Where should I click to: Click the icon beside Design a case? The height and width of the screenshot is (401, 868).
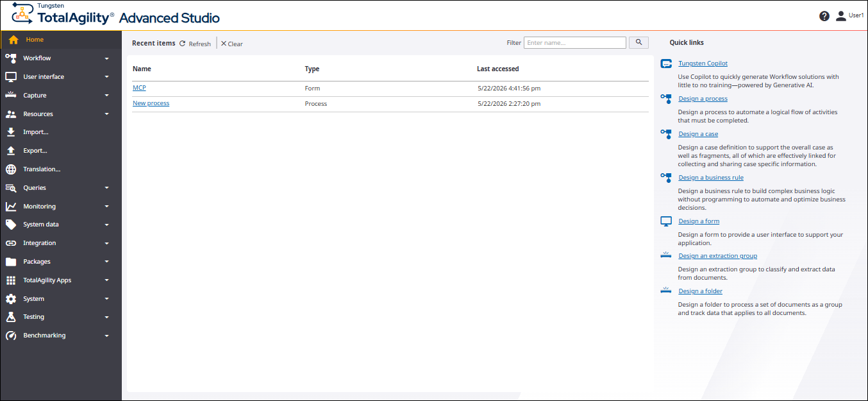[x=666, y=134]
